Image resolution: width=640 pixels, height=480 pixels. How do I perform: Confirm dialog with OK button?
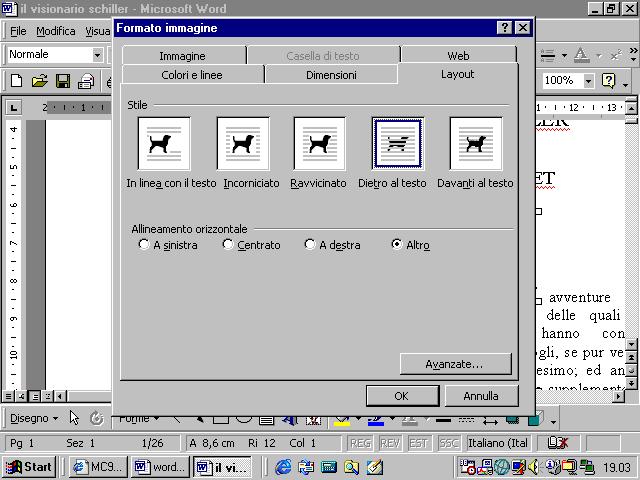point(402,396)
